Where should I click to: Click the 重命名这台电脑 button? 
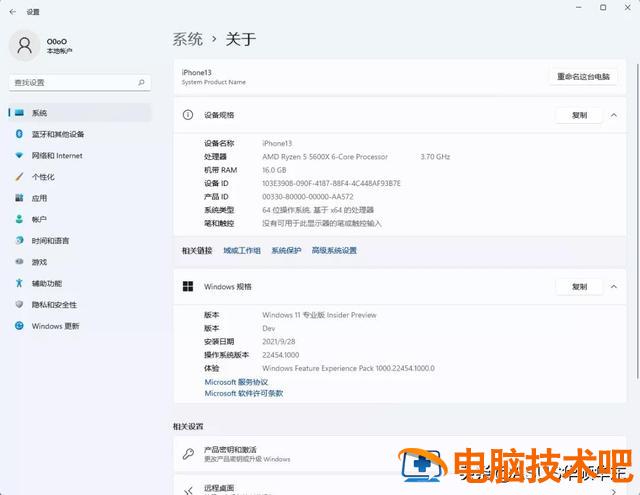click(x=583, y=77)
